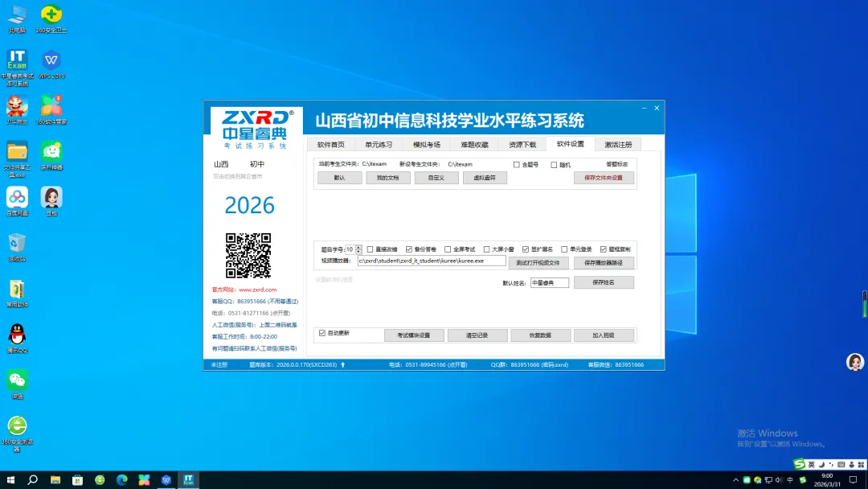This screenshot has width=868, height=489.
Task: Launch WPS 2019 from the desktop
Action: point(51,65)
